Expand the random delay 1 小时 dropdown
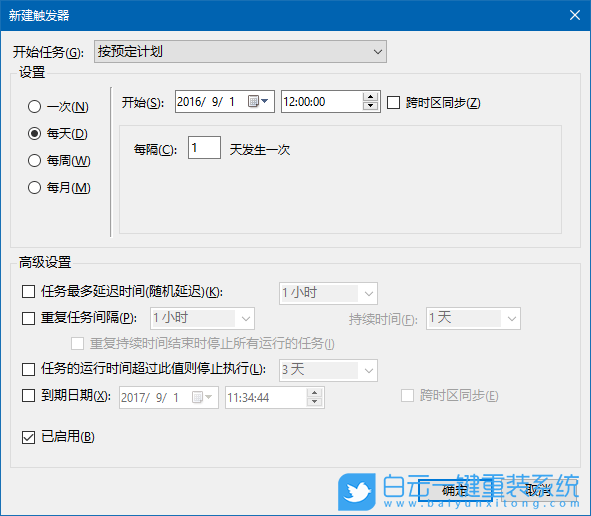This screenshot has width=591, height=516. [328, 293]
